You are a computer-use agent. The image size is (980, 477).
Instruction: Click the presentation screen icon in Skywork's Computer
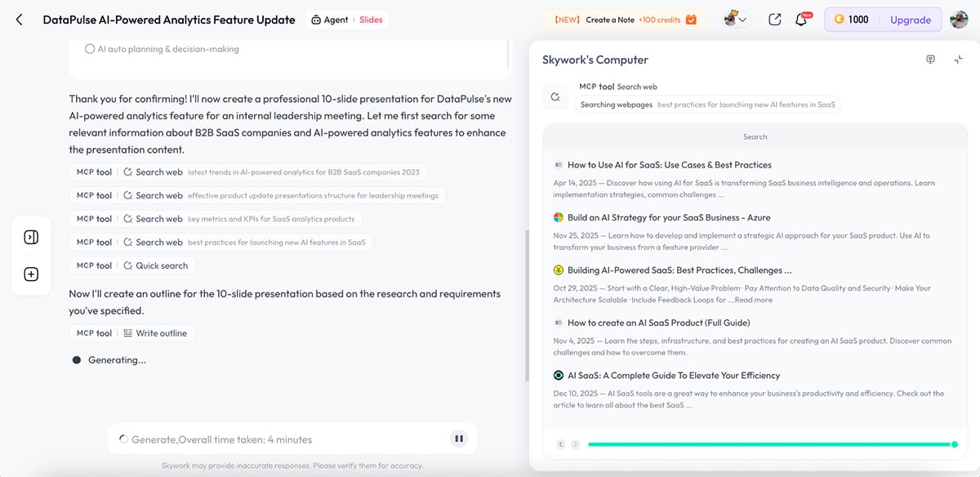click(930, 60)
